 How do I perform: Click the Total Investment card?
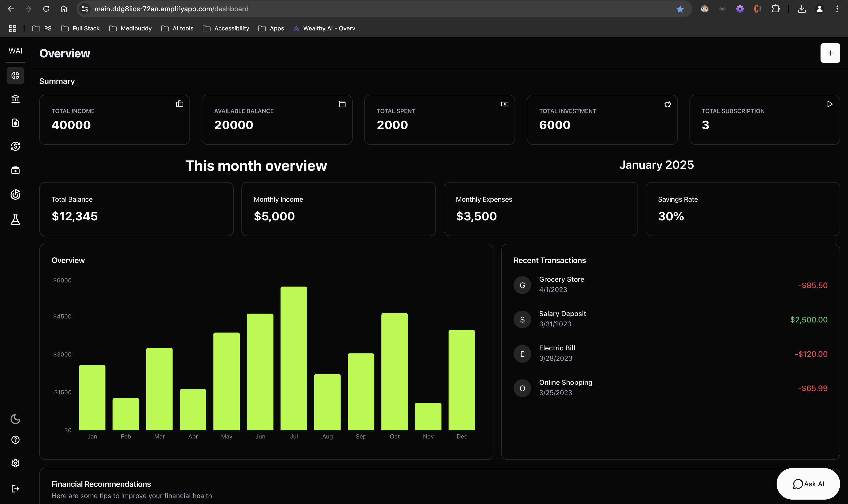(x=602, y=119)
